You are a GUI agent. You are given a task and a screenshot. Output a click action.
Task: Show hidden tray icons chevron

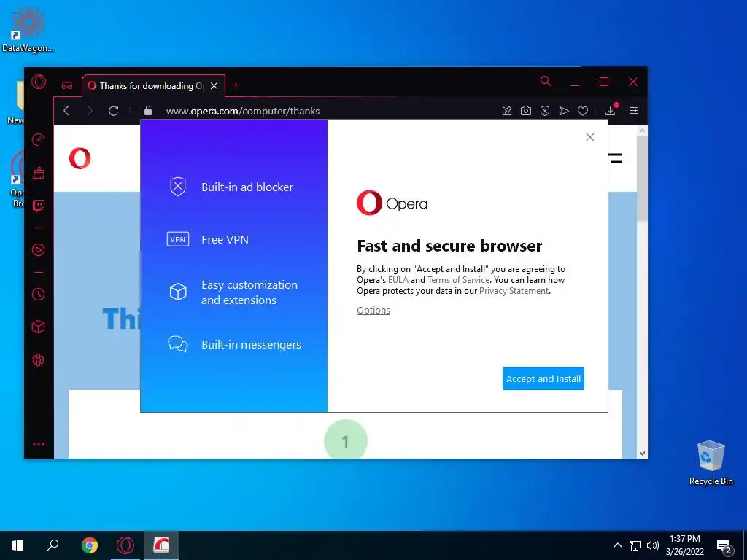[x=617, y=545]
